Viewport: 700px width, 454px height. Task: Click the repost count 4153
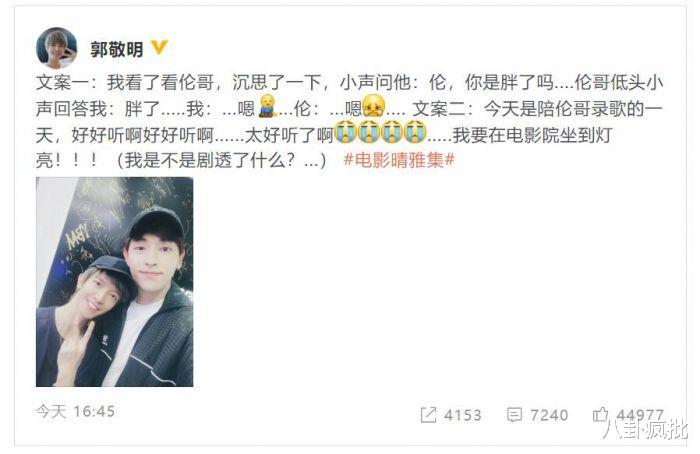tap(462, 415)
